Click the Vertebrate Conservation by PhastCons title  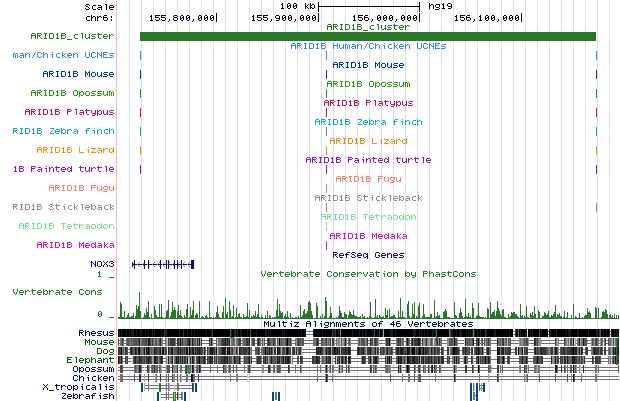367,273
